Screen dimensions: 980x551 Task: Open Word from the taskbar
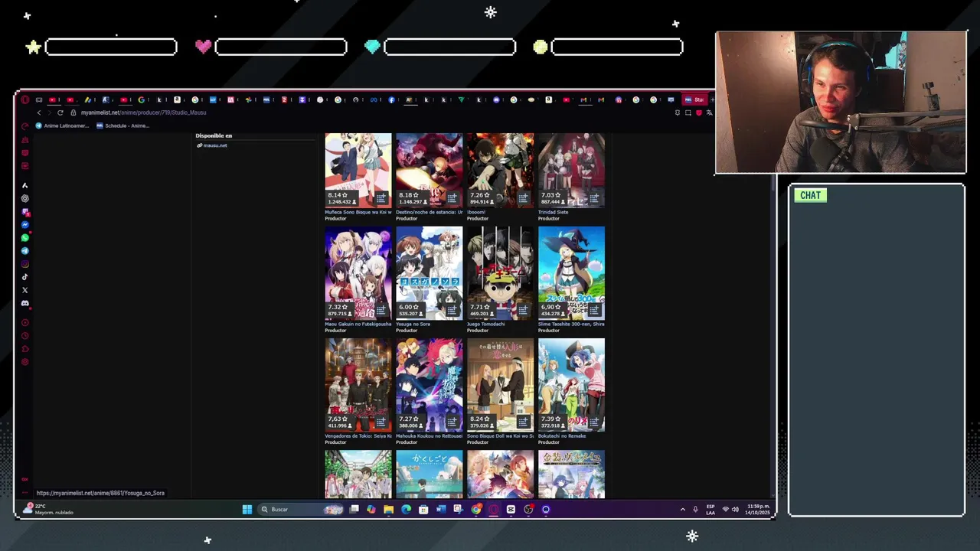tap(441, 509)
